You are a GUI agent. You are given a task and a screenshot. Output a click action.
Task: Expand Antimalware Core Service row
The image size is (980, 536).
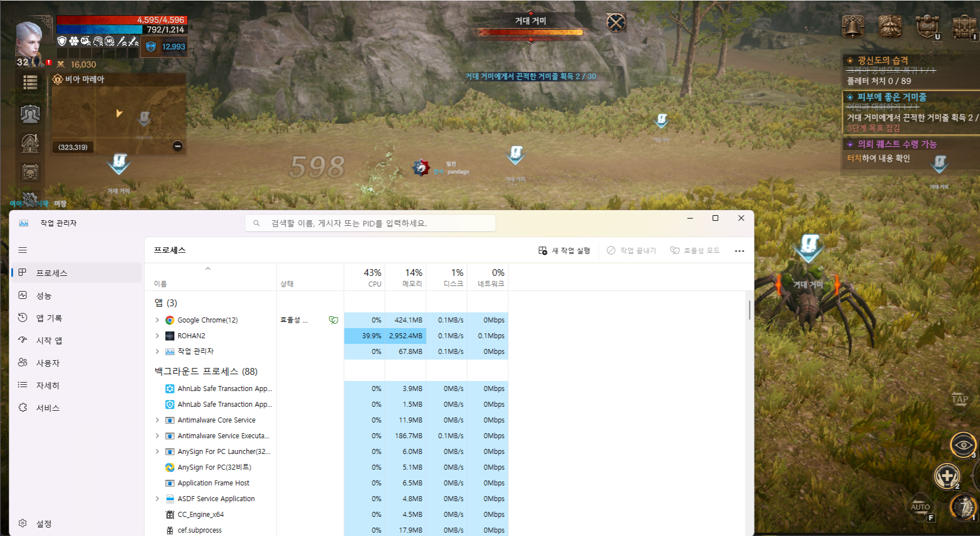157,420
